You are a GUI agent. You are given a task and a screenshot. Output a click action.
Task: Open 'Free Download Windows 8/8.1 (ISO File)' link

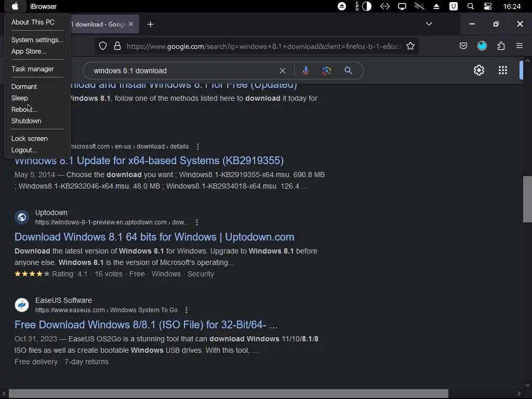(x=146, y=325)
